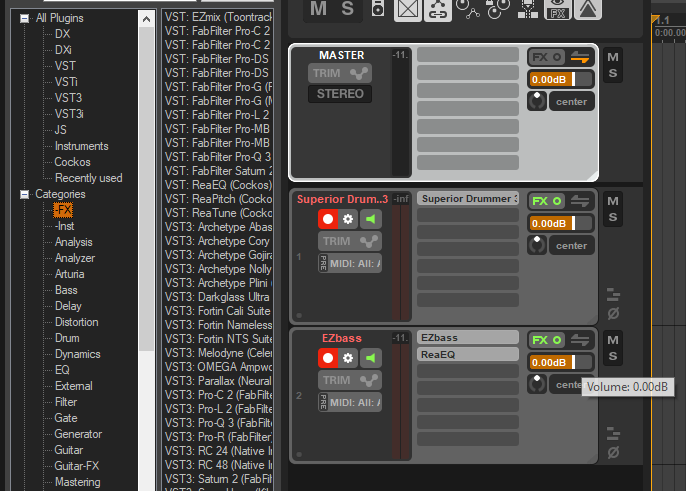Open envelope icon on MASTER TRIM button
The width and height of the screenshot is (686, 491).
359,73
